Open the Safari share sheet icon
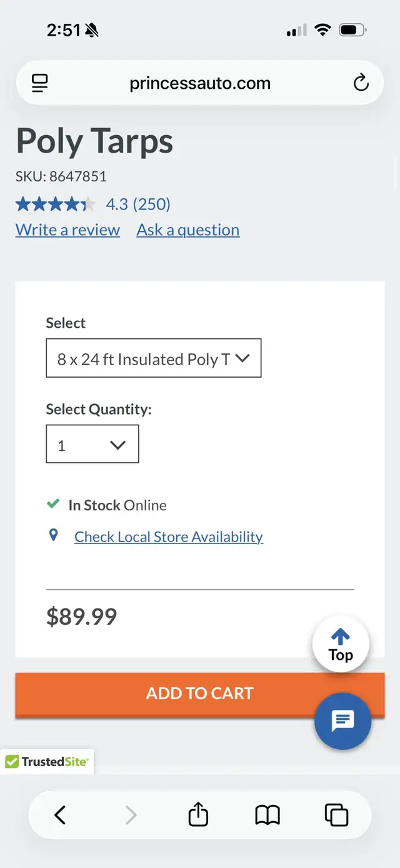 coord(198,815)
